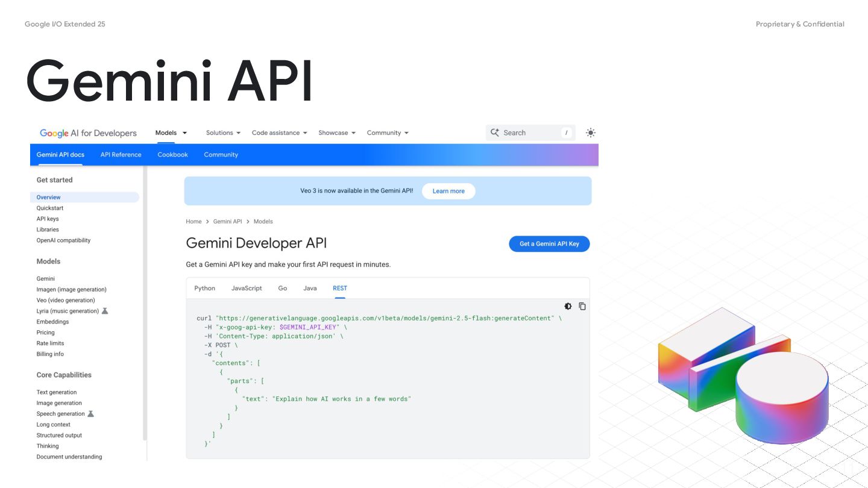Click the slash shortcut key in search

pyautogui.click(x=566, y=133)
